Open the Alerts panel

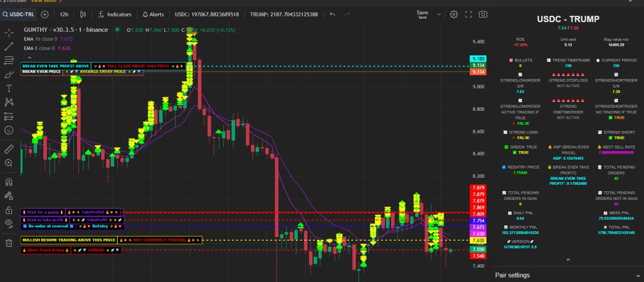pos(153,15)
